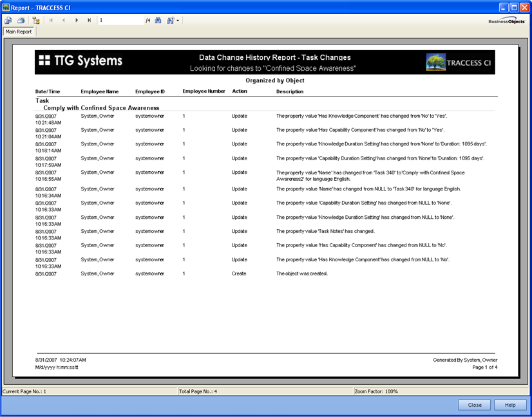Click 'Current Page No.: 1' in status bar
Screen dimensions: 532x417
[24, 391]
